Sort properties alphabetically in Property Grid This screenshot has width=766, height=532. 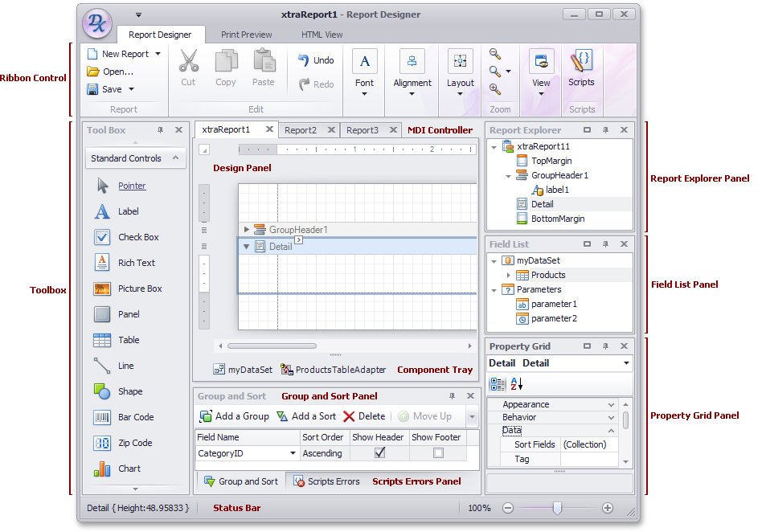click(517, 384)
